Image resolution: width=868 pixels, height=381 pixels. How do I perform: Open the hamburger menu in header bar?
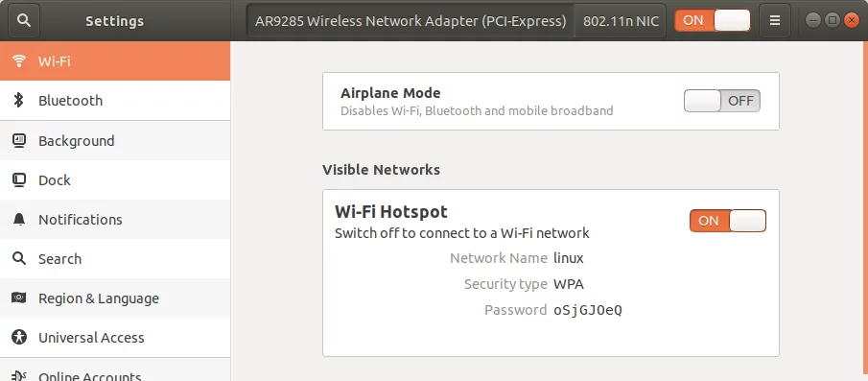774,20
